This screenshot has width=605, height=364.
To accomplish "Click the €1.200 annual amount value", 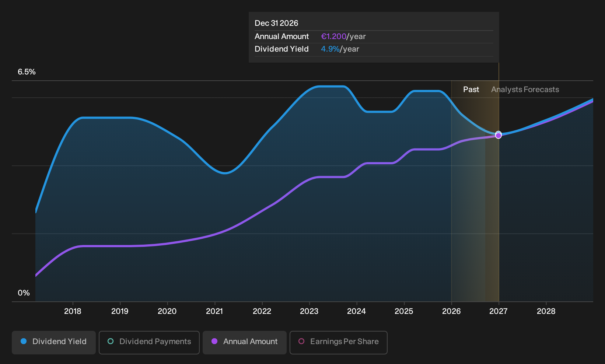I will (x=333, y=36).
